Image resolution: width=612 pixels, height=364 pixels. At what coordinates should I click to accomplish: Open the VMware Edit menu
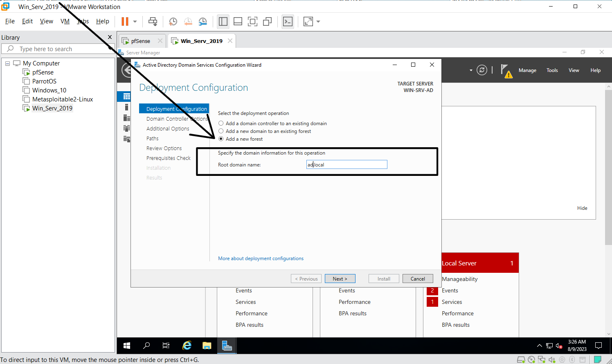(x=27, y=21)
